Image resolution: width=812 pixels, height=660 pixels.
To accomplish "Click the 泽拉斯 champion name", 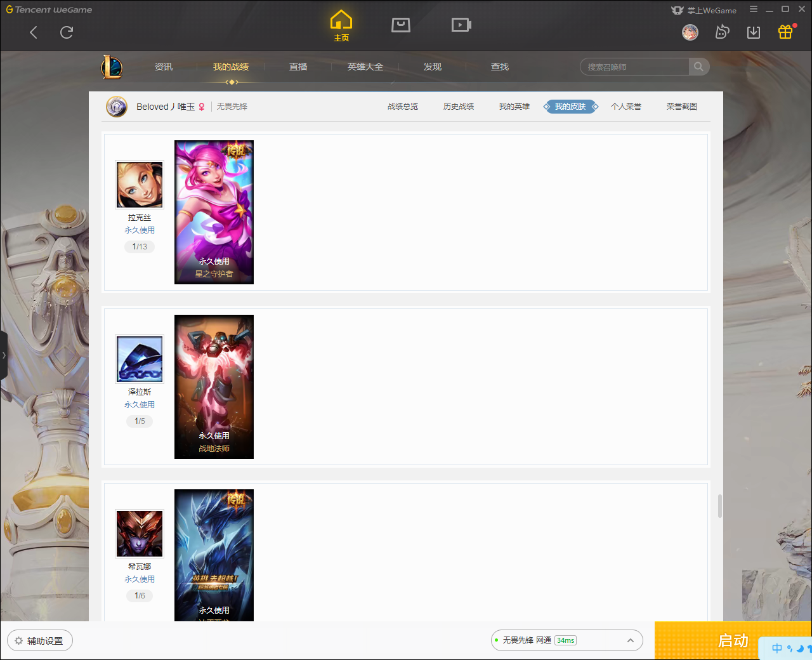I will coord(140,392).
